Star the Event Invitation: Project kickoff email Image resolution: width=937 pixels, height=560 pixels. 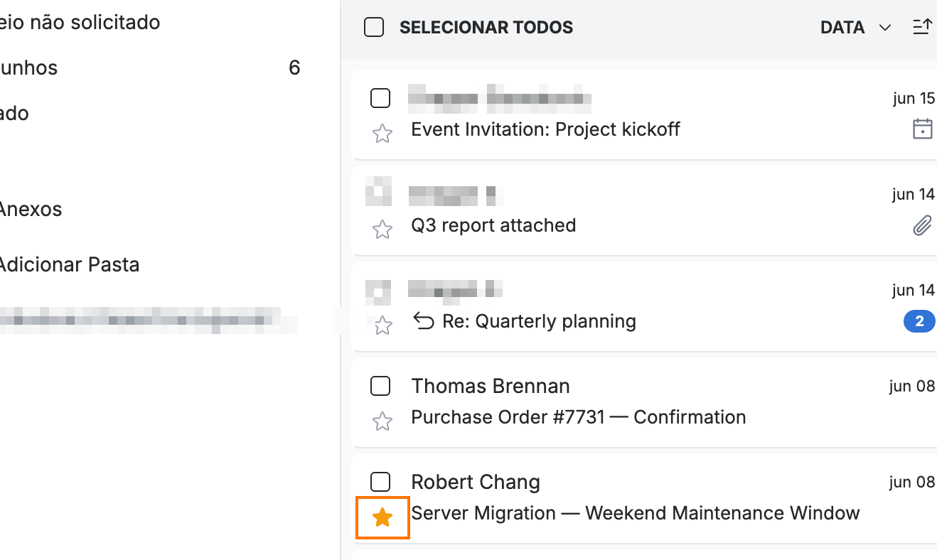pos(382,134)
